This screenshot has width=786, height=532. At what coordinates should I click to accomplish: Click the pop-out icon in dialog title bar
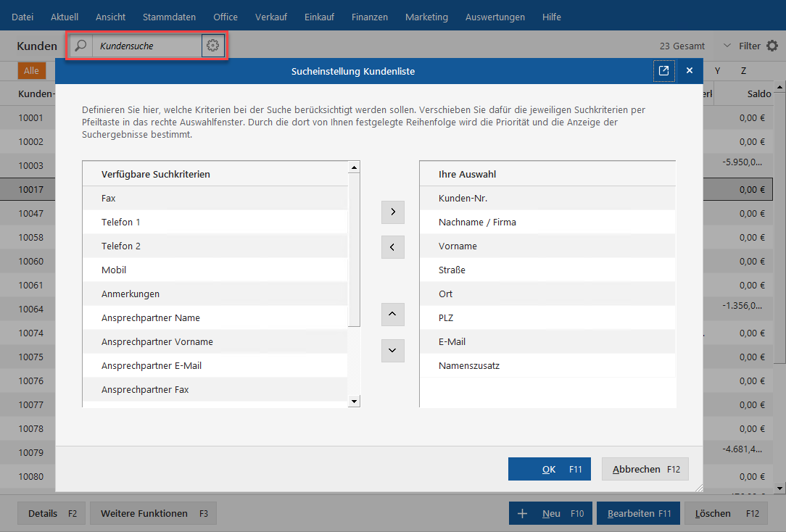663,71
